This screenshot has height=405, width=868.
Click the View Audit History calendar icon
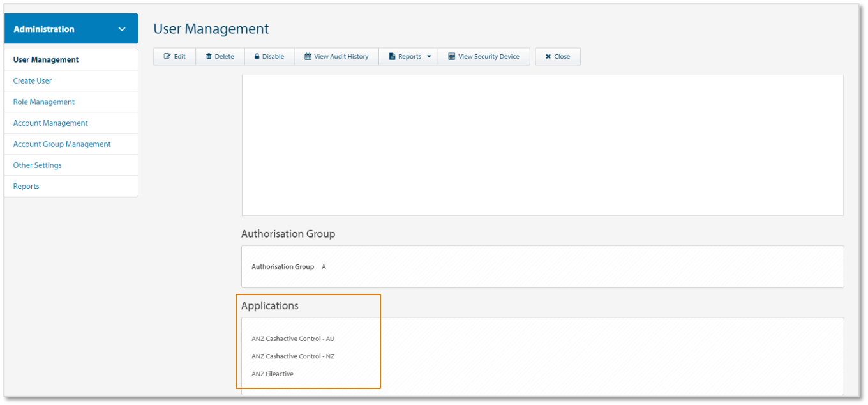[x=308, y=57]
